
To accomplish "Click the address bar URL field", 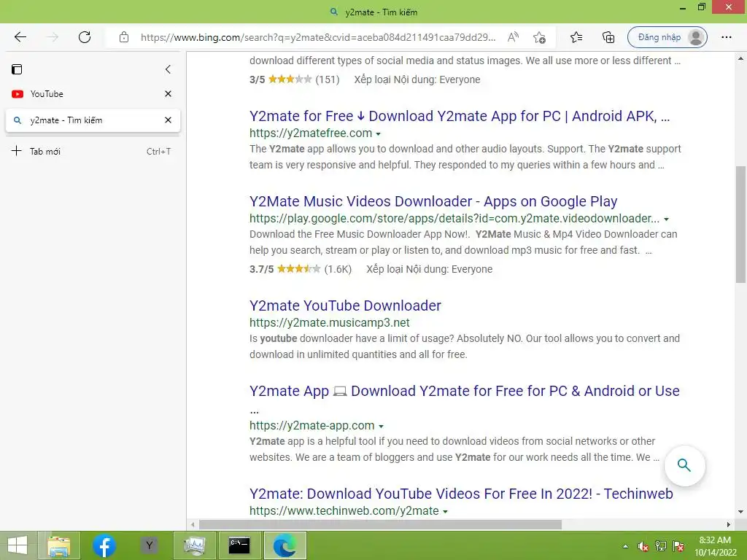I will [318, 37].
